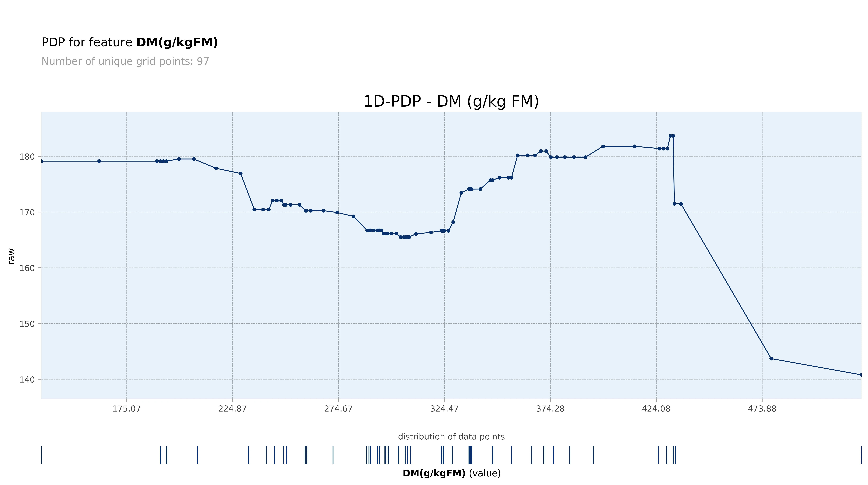Click the 150 y-axis tick label
This screenshot has height=485, width=868.
[x=27, y=324]
